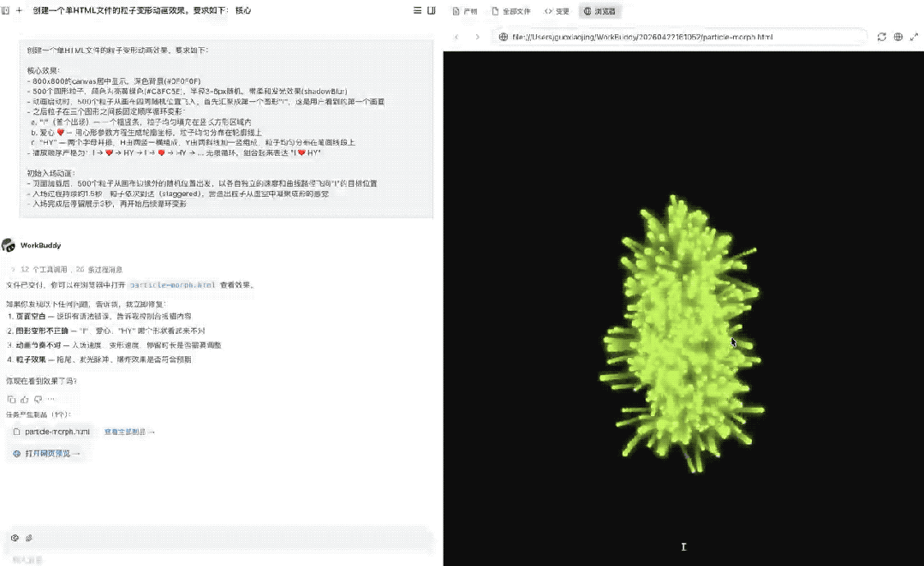
Task: Open the particle-morph.html artifact file
Action: (x=51, y=432)
